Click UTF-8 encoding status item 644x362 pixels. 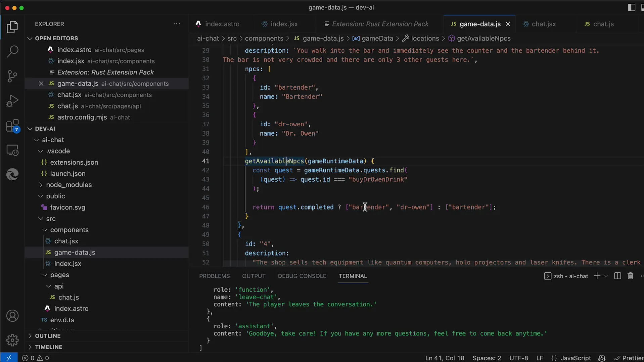click(x=518, y=358)
